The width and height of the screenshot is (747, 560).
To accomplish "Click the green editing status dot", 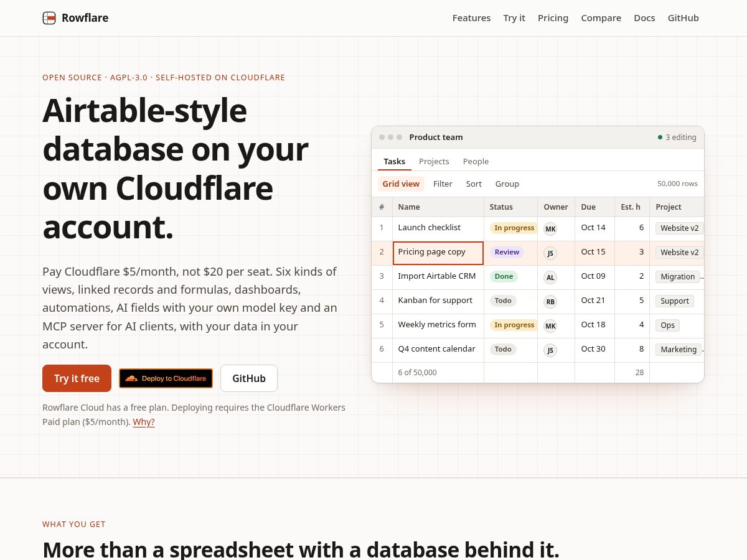I will click(660, 138).
